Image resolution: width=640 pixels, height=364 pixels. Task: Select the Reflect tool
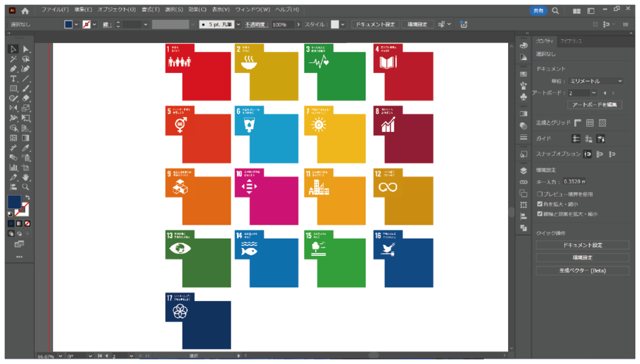14,108
